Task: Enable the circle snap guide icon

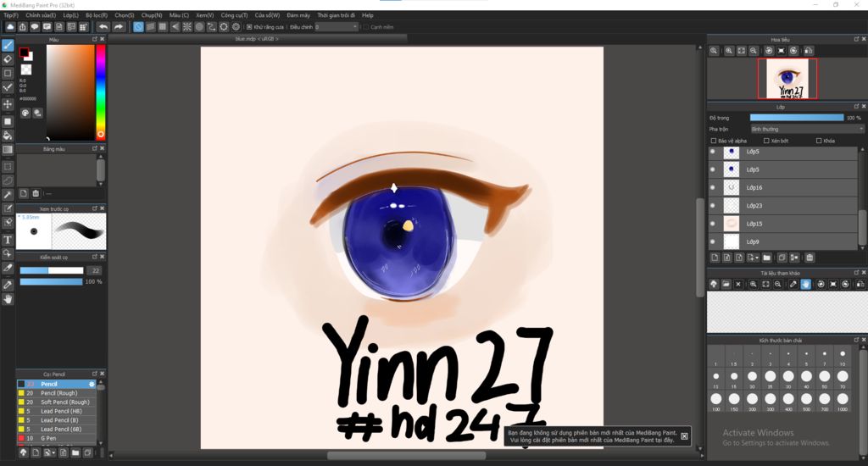Action: [199, 26]
